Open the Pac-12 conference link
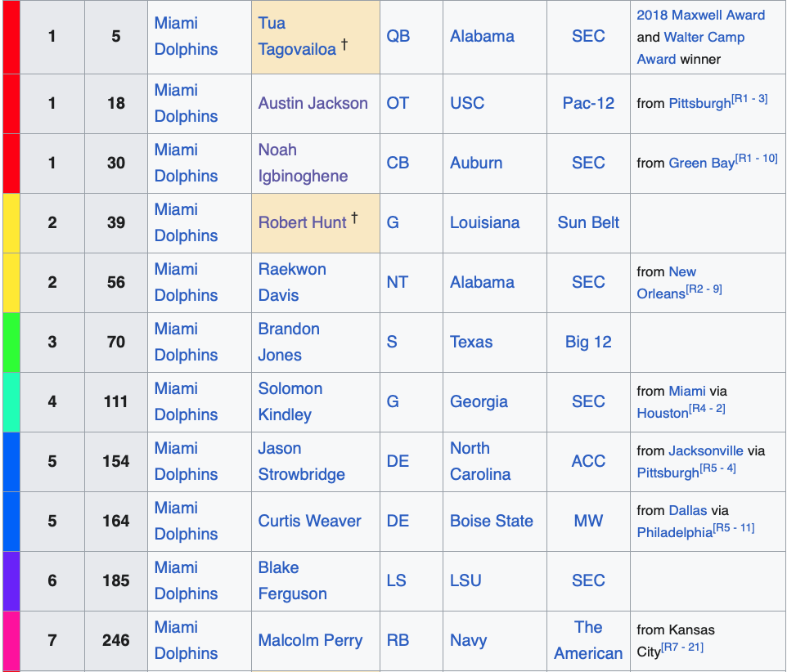The image size is (787, 672). [x=588, y=103]
